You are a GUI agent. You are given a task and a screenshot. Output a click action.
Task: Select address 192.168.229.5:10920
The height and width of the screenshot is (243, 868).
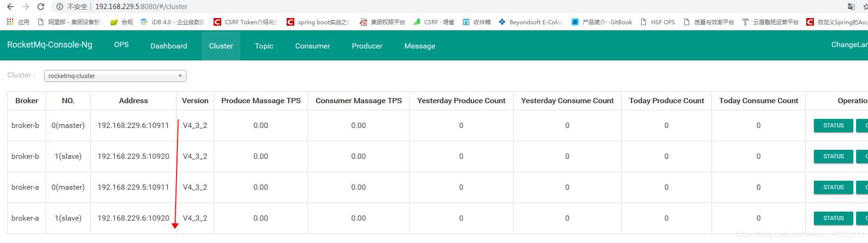tap(133, 156)
